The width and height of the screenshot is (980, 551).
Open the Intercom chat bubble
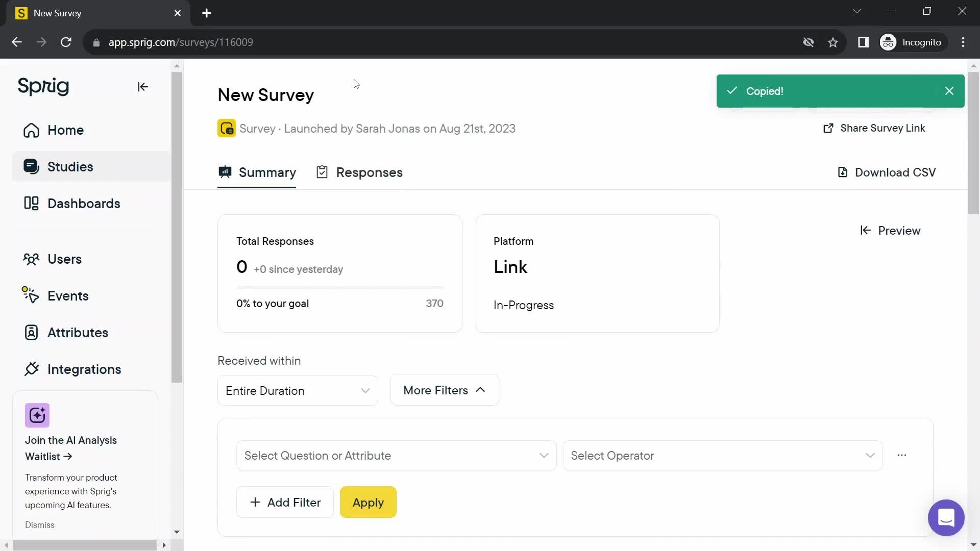coord(946,518)
